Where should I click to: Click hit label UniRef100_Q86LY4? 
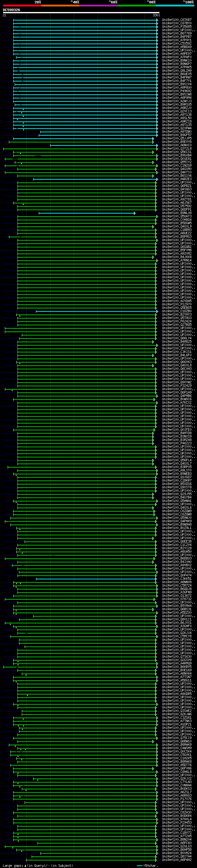[x=177, y=338]
